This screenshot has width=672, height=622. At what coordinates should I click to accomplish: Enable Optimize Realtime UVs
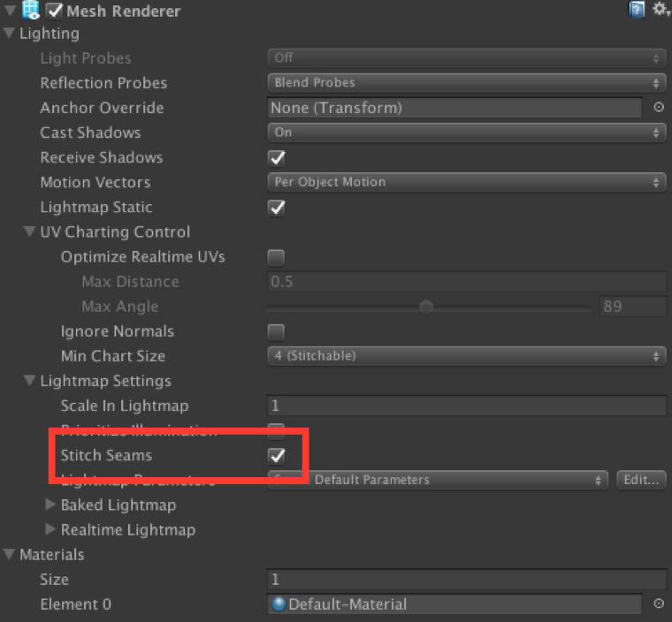(277, 257)
